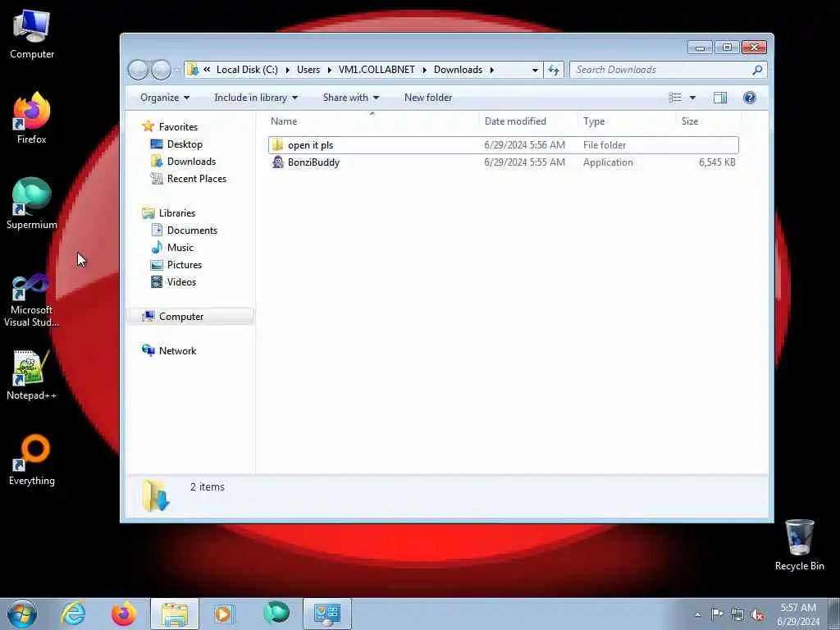
Task: Open the Share with dropdown
Action: (x=351, y=98)
